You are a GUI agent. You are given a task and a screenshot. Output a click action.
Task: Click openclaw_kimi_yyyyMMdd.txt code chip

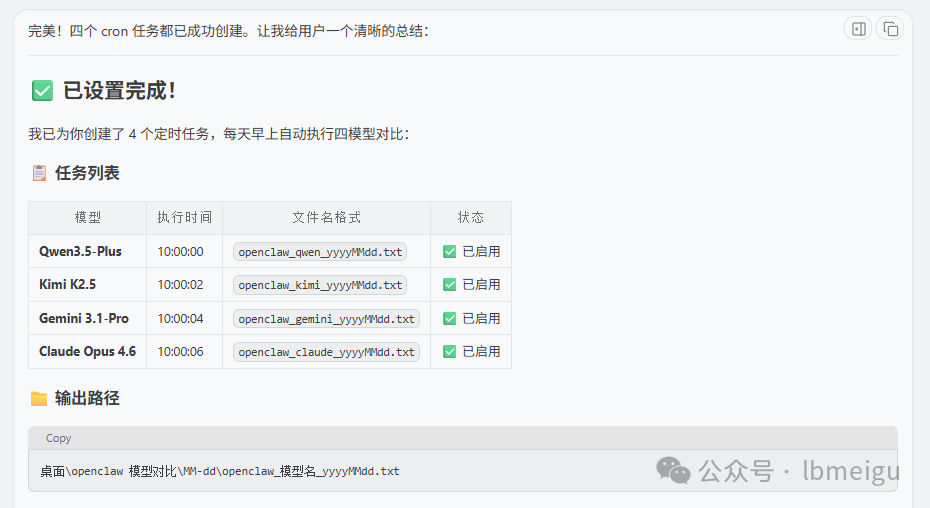click(320, 285)
